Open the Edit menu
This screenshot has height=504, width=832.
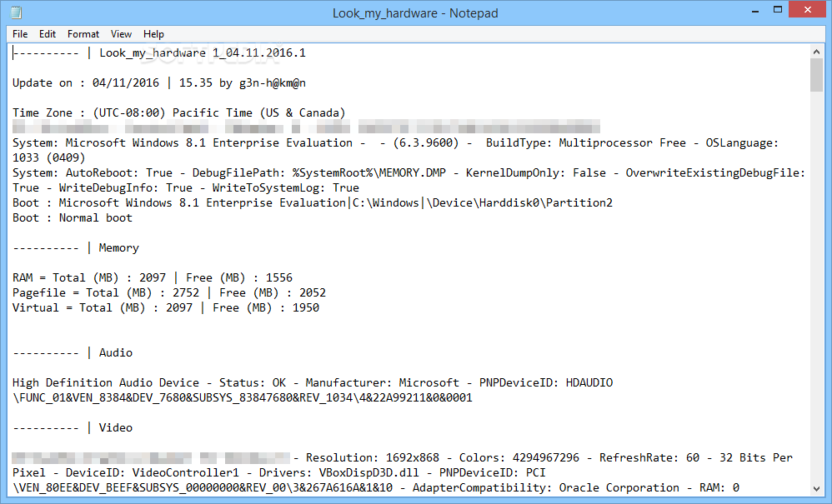pos(48,34)
